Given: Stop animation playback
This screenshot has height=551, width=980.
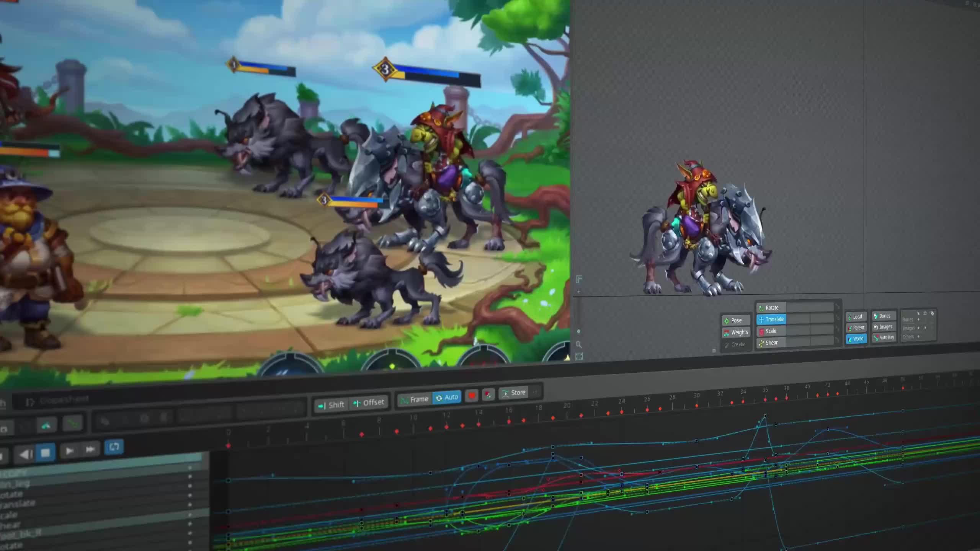Looking at the screenshot, I should [x=45, y=453].
